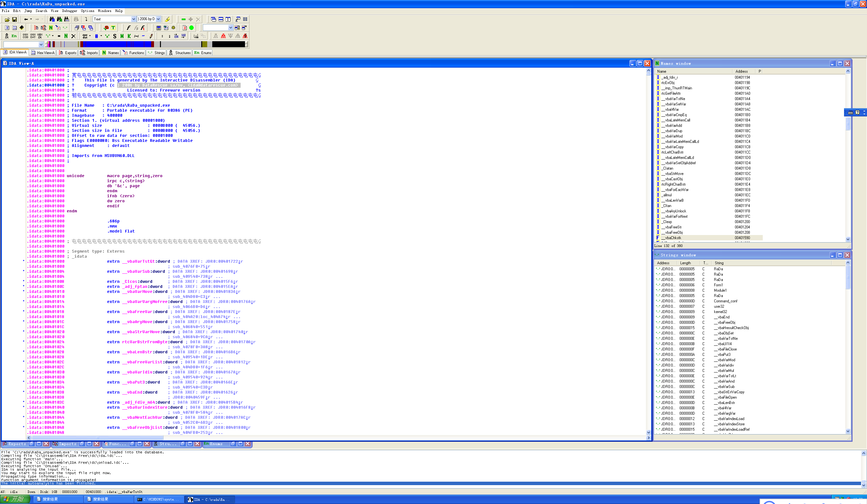Image resolution: width=867 pixels, height=504 pixels.
Task: Click the open file folder icon
Action: coord(7,19)
